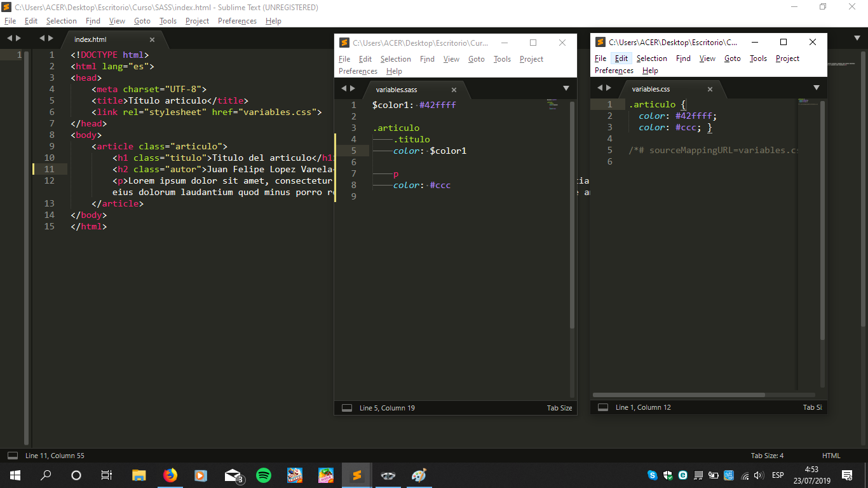Open tab list dropdown in variables.css window
The height and width of the screenshot is (488, 868).
817,88
